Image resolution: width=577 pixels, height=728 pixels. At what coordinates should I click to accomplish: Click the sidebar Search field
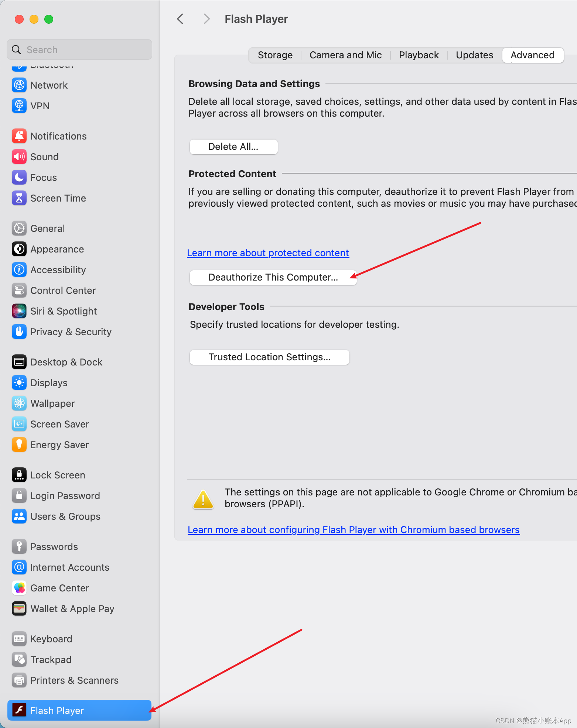tap(79, 49)
